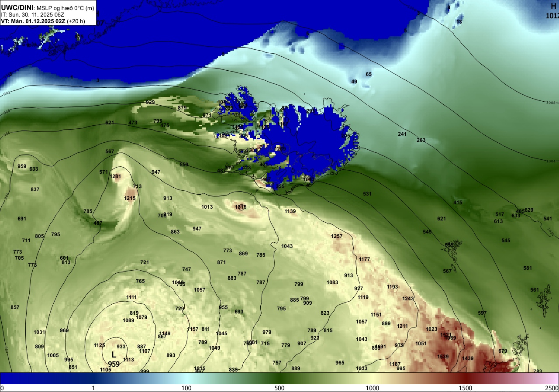Click the height value 1139
559x392 pixels.
pos(290,211)
